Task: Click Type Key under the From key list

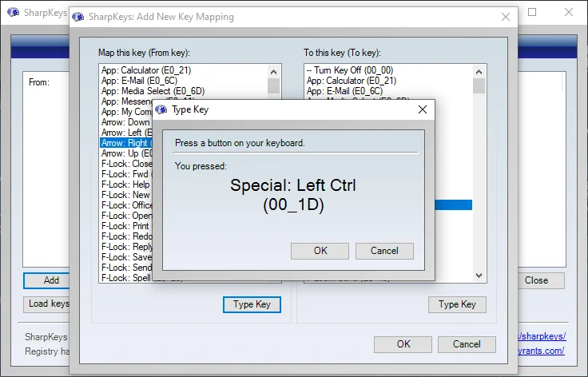Action: coord(252,304)
